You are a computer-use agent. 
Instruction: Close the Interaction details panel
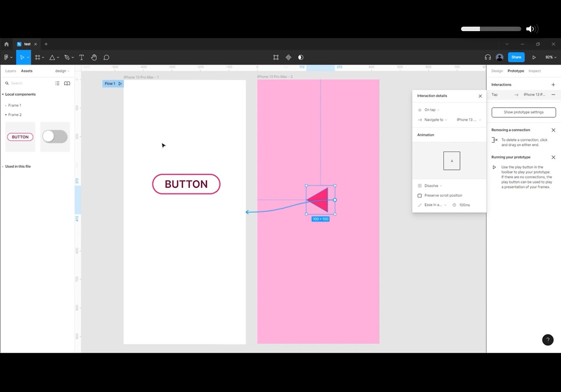480,96
